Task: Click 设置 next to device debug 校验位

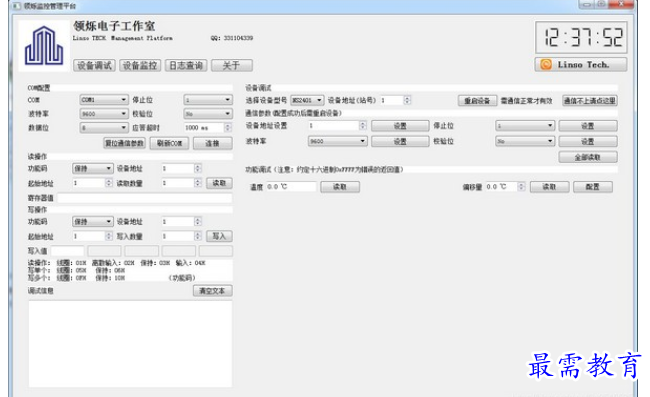Action: coord(588,142)
